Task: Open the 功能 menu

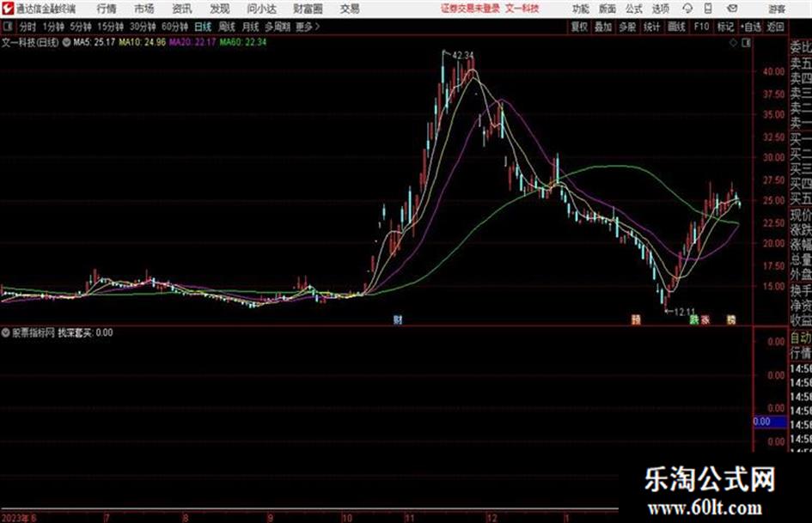Action: [x=581, y=9]
